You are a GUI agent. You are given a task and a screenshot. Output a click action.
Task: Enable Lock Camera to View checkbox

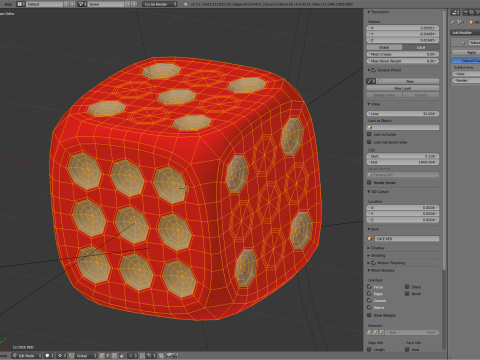coord(369,142)
